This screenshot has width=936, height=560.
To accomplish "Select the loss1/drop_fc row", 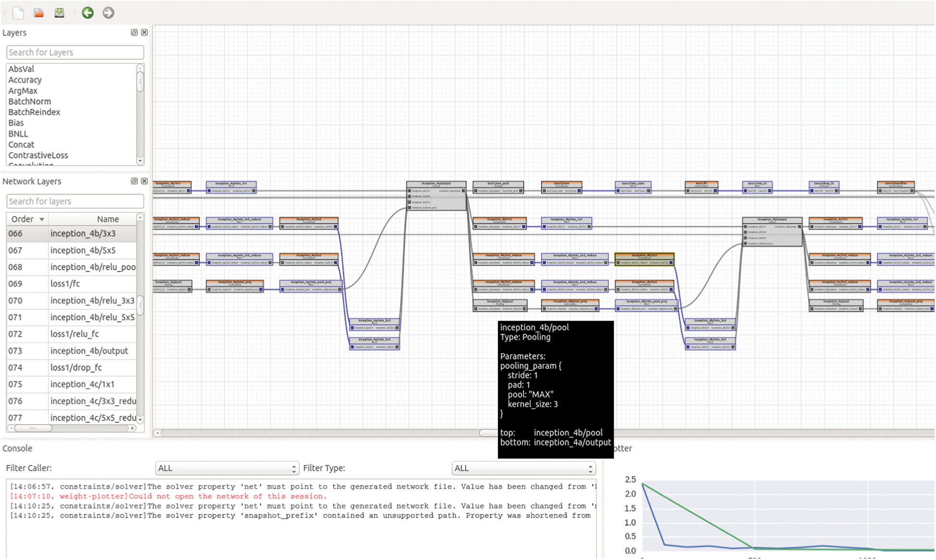I will click(76, 368).
